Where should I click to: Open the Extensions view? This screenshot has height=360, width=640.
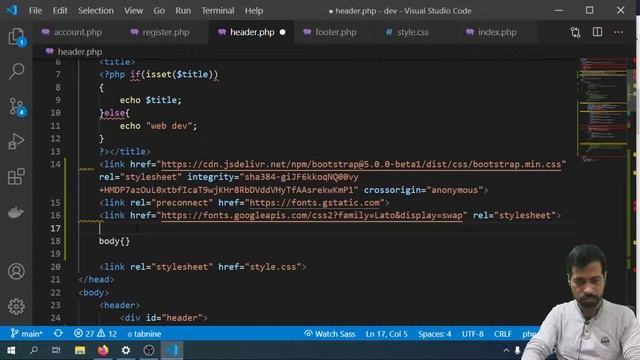pos(16,177)
